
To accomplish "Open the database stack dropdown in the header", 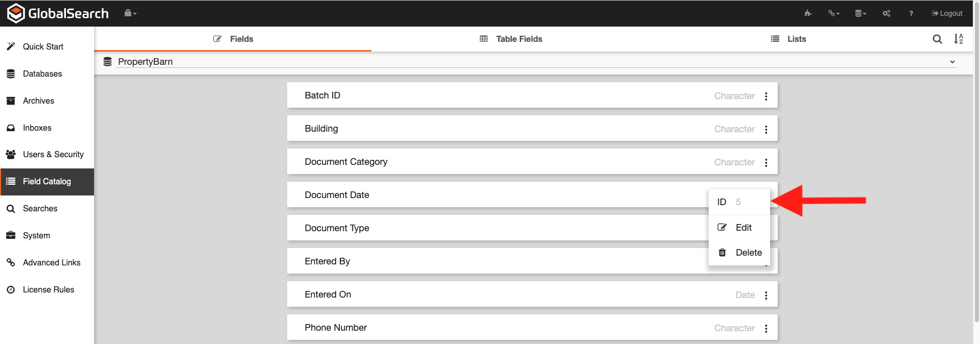I will pyautogui.click(x=860, y=13).
